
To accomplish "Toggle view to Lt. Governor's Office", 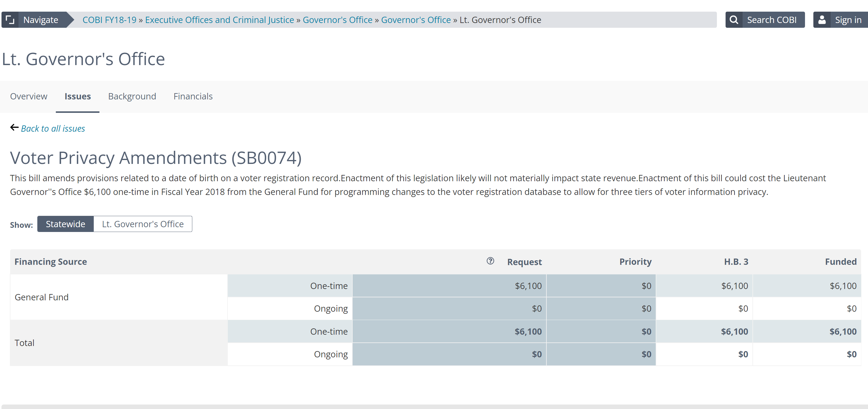I will (142, 224).
